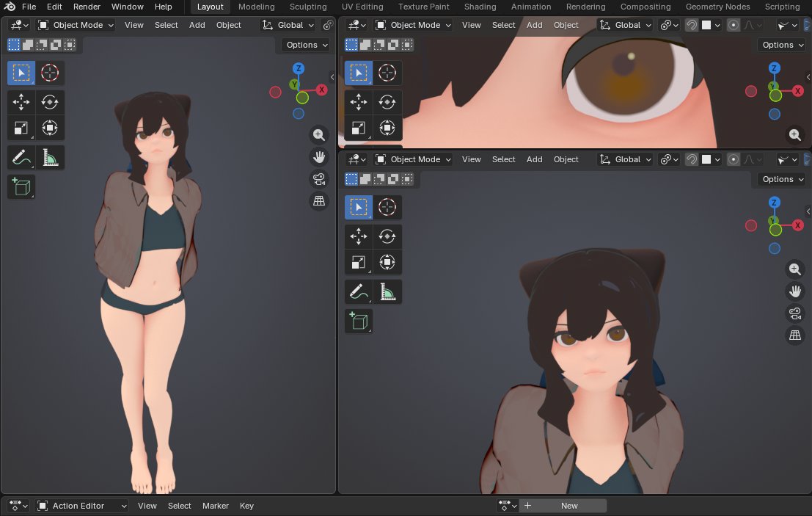
Task: Choose the Annotate tool in bottom-right viewport
Action: coord(359,291)
